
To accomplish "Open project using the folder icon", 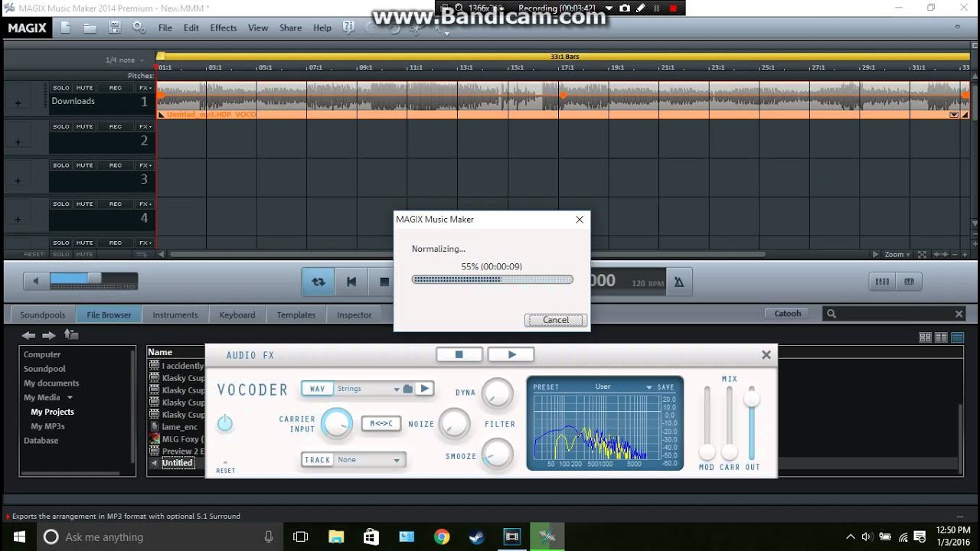I will [90, 28].
